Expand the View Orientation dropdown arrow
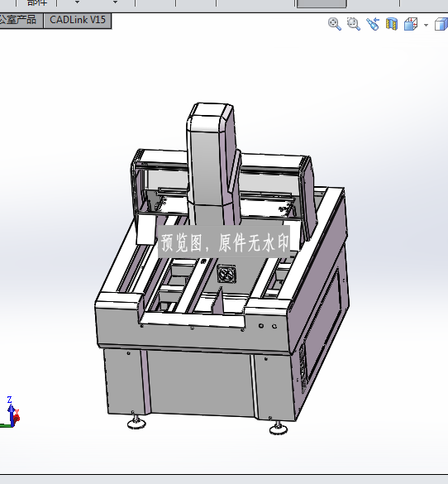448x484 pixels. click(427, 25)
